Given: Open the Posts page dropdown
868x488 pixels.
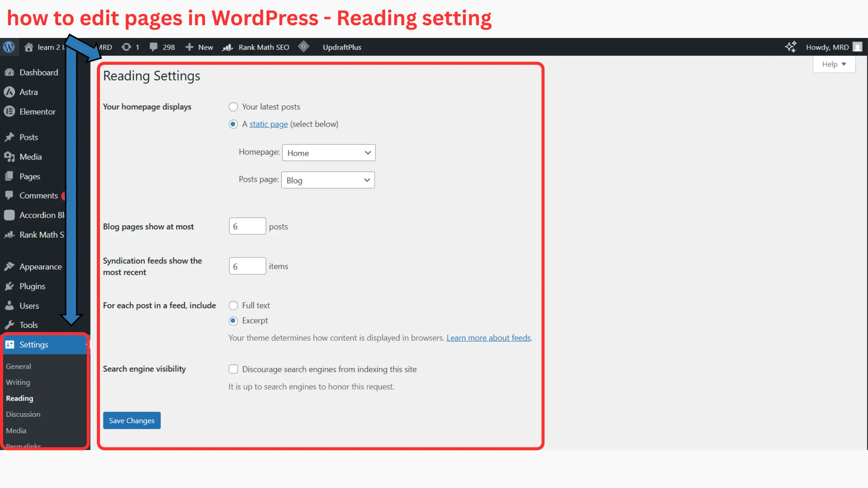Looking at the screenshot, I should [x=328, y=180].
